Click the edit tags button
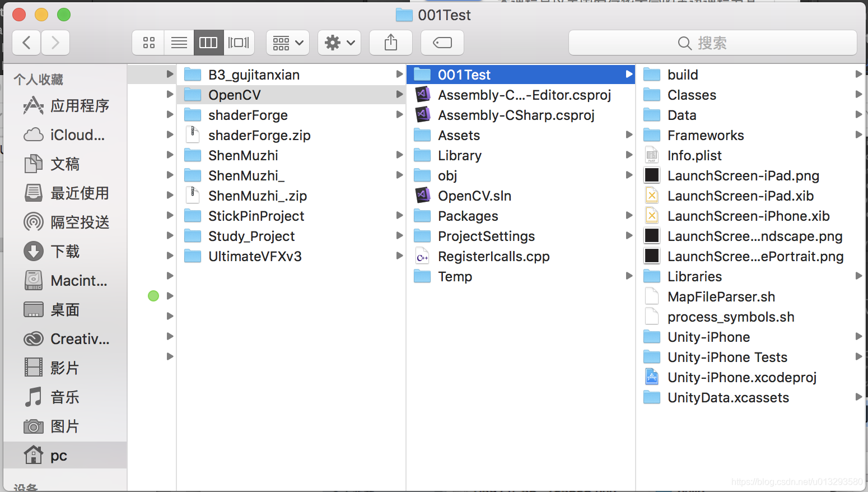The width and height of the screenshot is (868, 492). coord(442,43)
